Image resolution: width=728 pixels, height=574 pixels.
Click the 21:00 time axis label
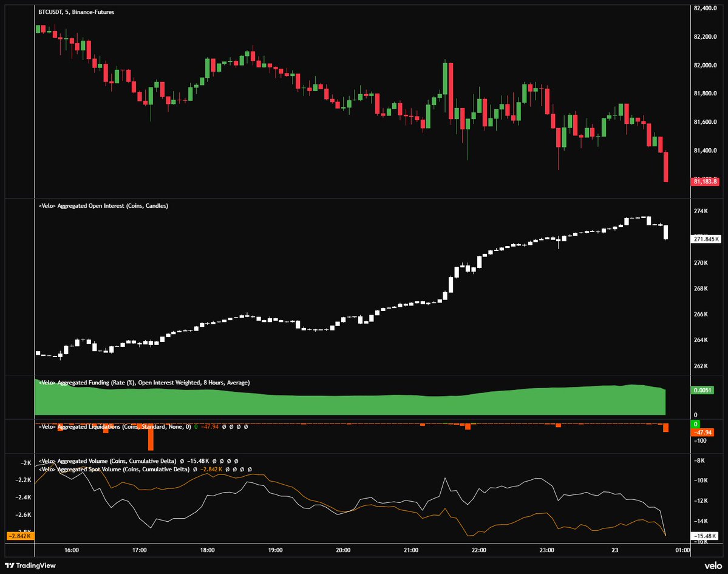pos(411,550)
